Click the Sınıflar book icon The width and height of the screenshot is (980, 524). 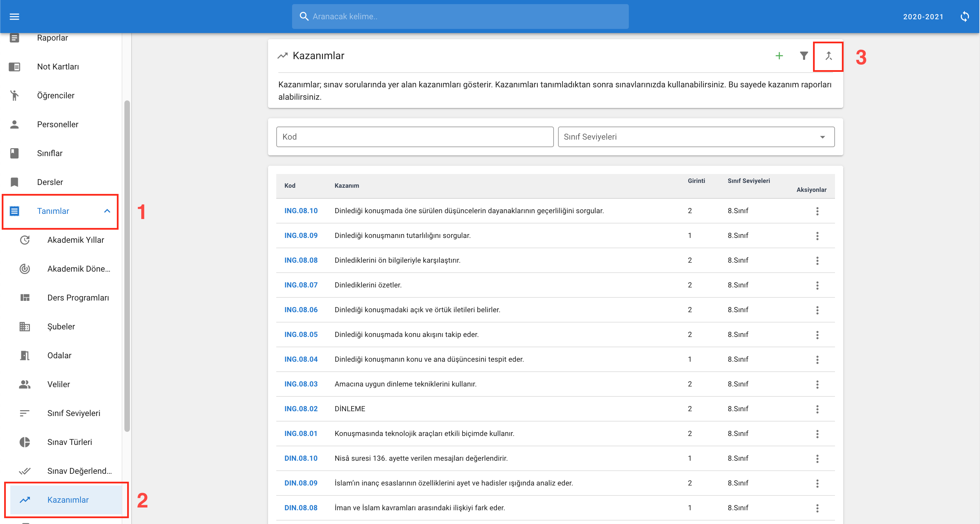tap(14, 153)
